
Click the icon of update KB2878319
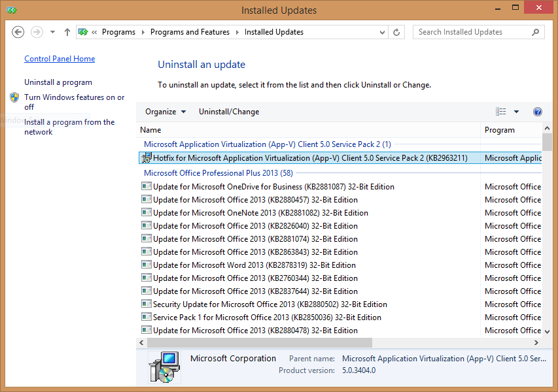[147, 265]
